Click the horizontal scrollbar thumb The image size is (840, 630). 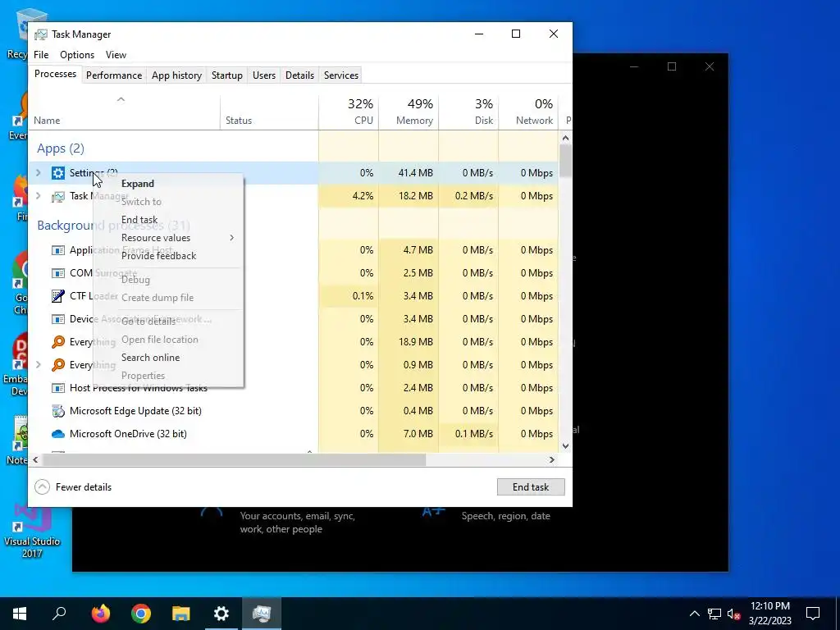point(234,459)
